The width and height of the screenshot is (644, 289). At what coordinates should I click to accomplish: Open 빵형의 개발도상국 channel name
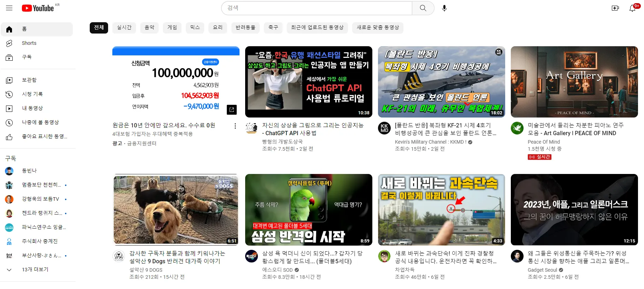pos(282,142)
